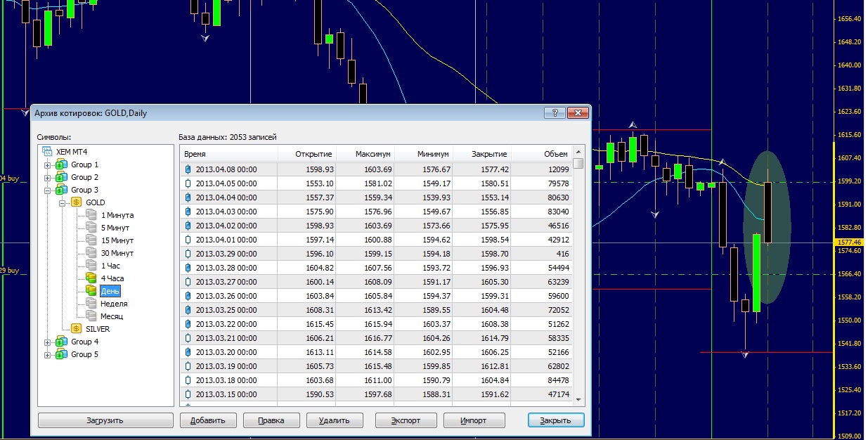The image size is (868, 440).
Task: Click the Удалить button
Action: [x=335, y=420]
